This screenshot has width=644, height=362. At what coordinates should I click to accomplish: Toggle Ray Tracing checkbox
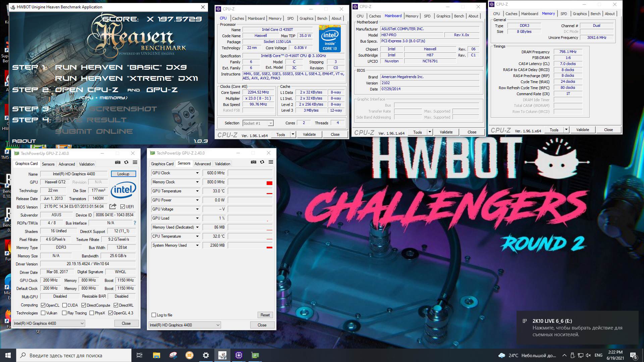point(64,313)
